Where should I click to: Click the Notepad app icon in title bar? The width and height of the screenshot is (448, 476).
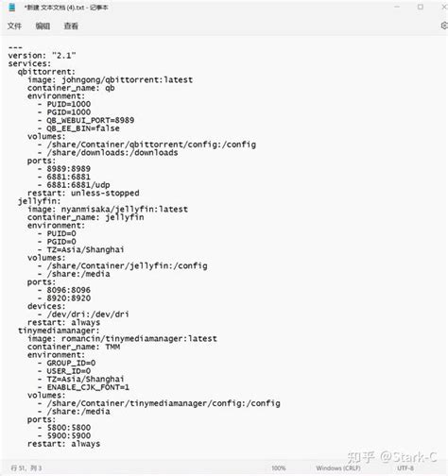pyautogui.click(x=12, y=8)
